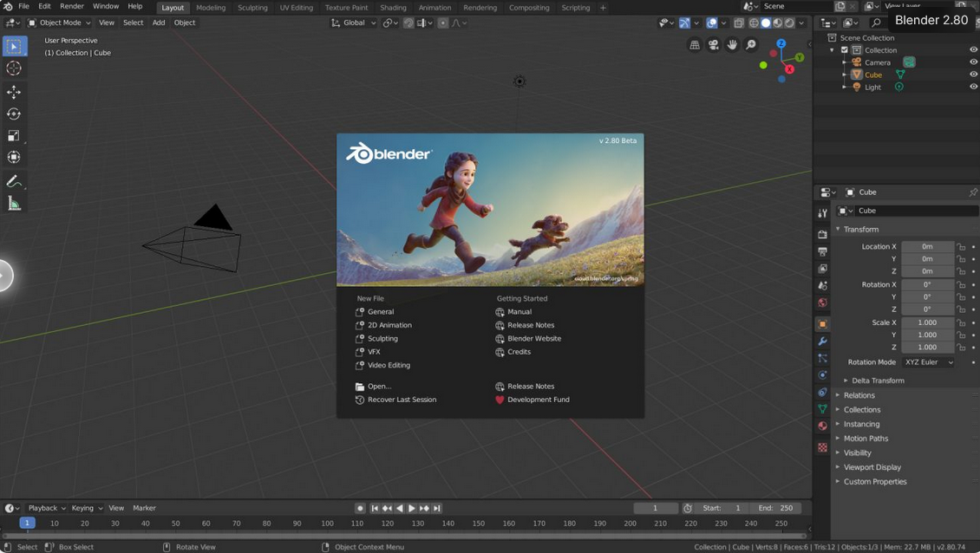Open the Tool properties tab icon
Image resolution: width=980 pixels, height=553 pixels.
[822, 213]
